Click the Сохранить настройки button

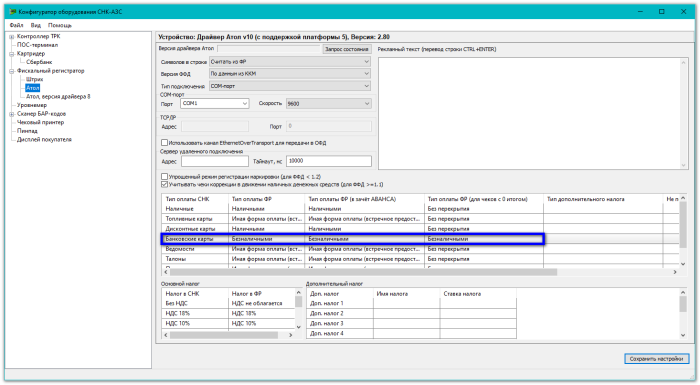click(x=656, y=359)
